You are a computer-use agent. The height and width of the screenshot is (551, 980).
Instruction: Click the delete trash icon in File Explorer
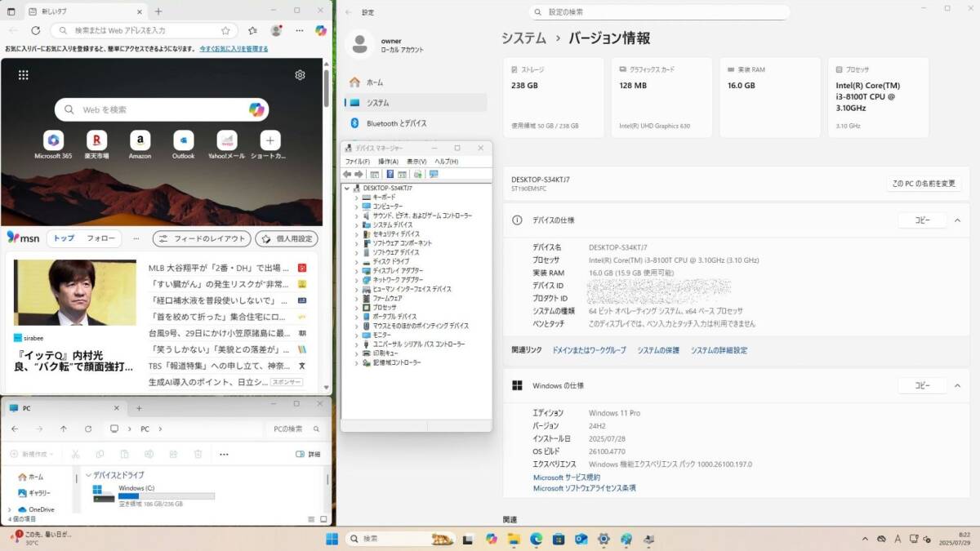coord(198,454)
